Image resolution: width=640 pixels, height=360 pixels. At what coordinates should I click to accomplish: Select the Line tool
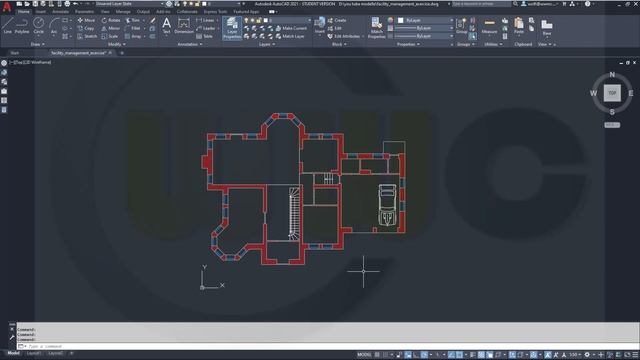[8, 26]
